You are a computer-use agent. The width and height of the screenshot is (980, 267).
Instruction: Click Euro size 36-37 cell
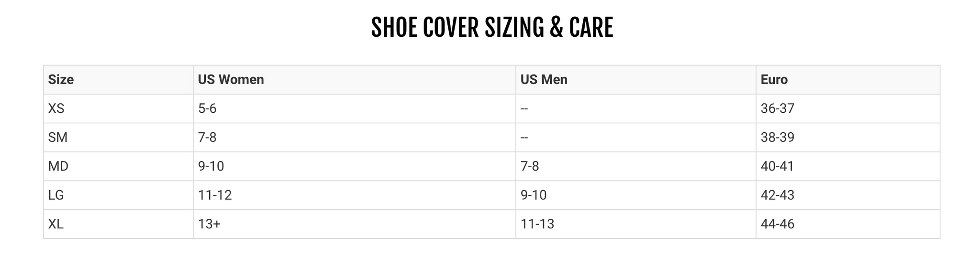[x=777, y=109]
